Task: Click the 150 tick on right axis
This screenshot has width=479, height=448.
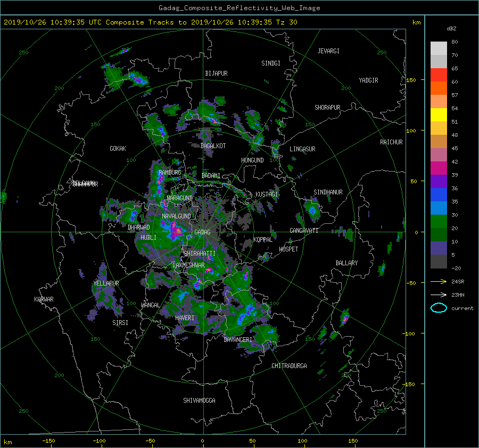Action: [x=411, y=80]
